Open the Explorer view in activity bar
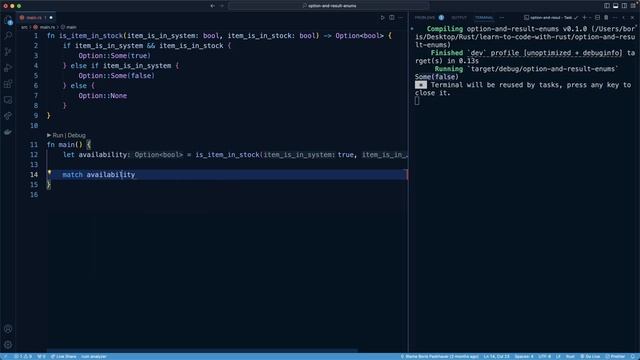640x360 pixels. (x=8, y=20)
